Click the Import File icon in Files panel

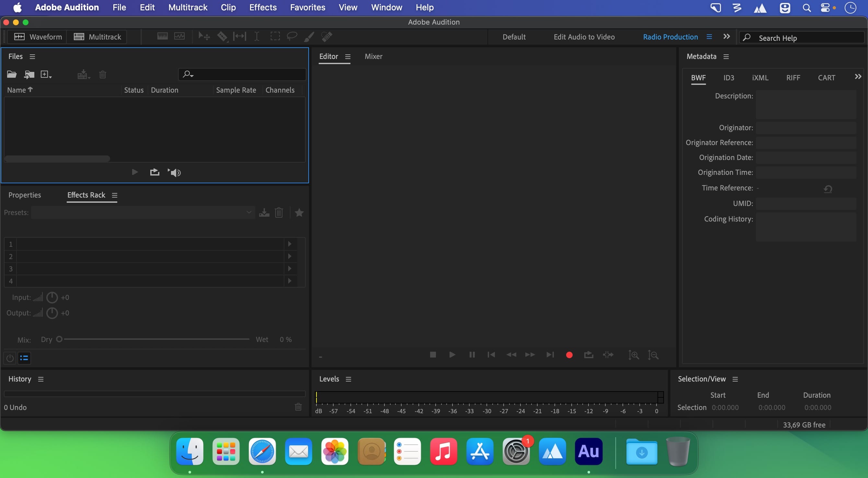[x=29, y=74]
